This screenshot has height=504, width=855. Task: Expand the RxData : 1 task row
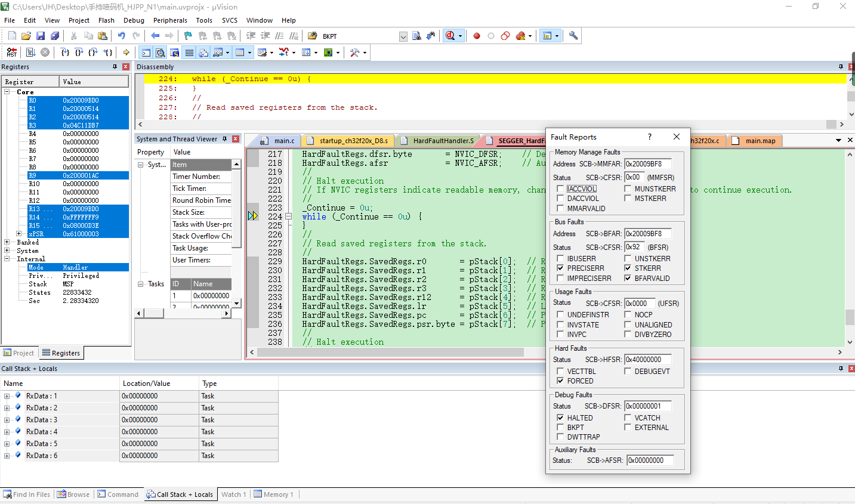[x=7, y=396]
